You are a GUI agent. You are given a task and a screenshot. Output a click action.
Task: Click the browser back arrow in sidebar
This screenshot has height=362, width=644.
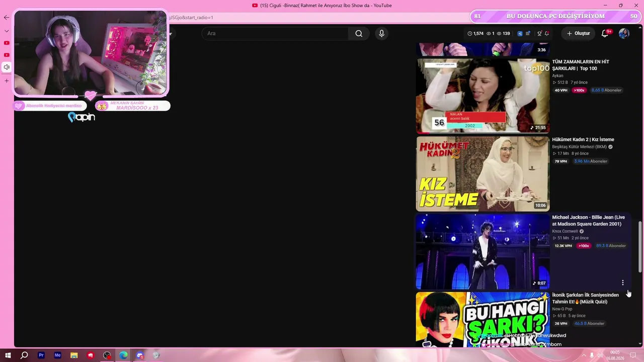point(7,18)
